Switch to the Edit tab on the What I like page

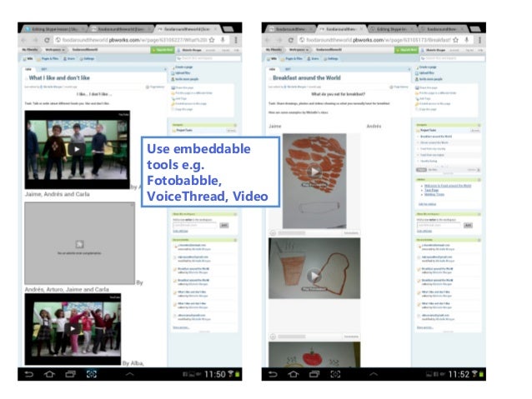43,69
